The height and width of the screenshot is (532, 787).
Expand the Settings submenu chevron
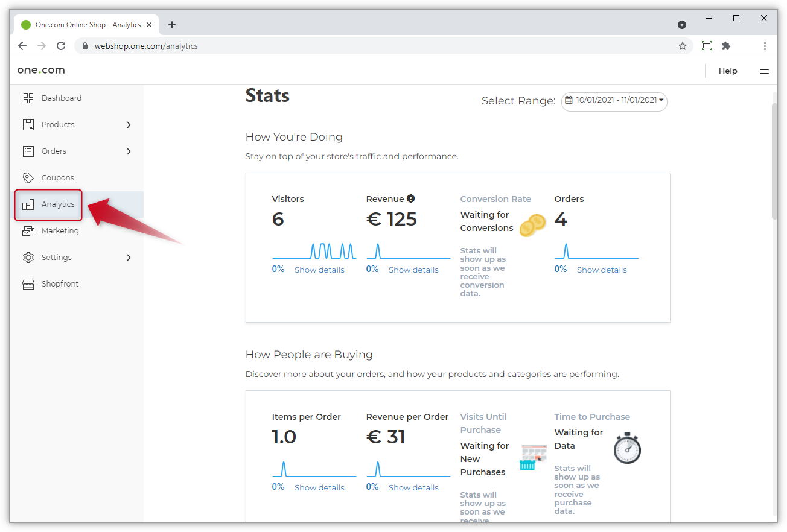(x=129, y=258)
